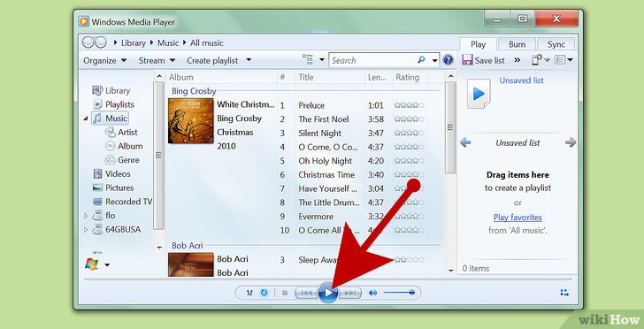
Task: Open the Help question mark icon
Action: coord(448,60)
